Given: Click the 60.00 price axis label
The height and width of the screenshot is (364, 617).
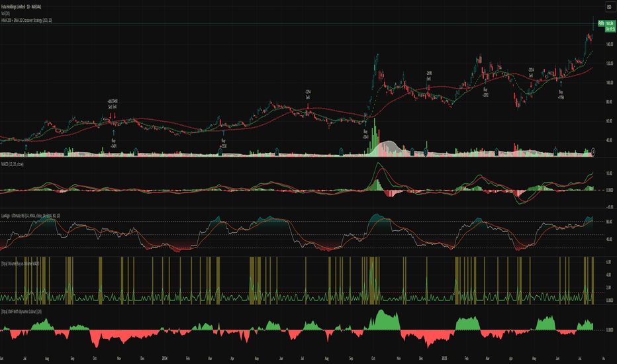Looking at the screenshot, I should [609, 121].
